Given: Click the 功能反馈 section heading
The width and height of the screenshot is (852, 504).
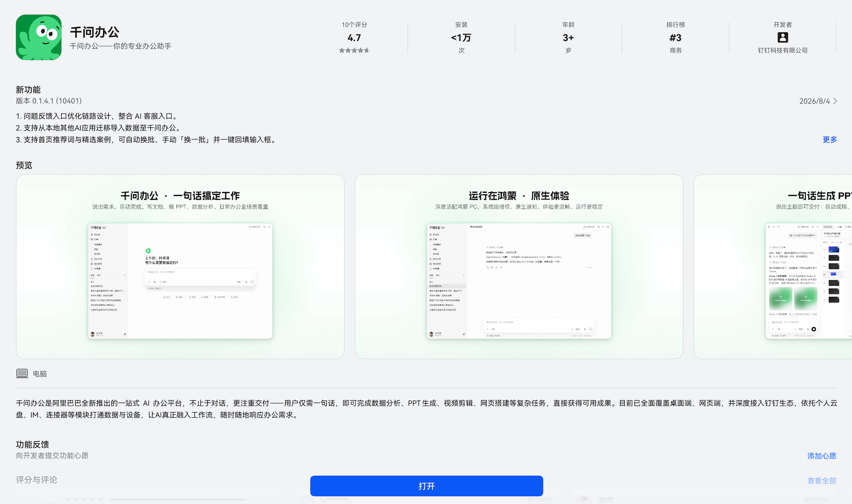Looking at the screenshot, I should tap(32, 444).
